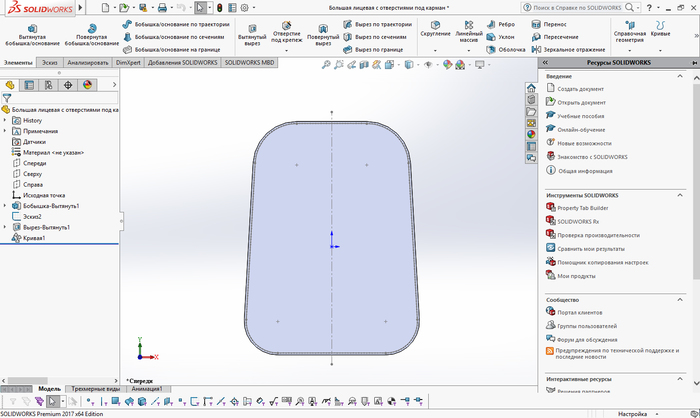Click Создать документ link
Image resolution: width=700 pixels, height=418 pixels.
tap(580, 89)
